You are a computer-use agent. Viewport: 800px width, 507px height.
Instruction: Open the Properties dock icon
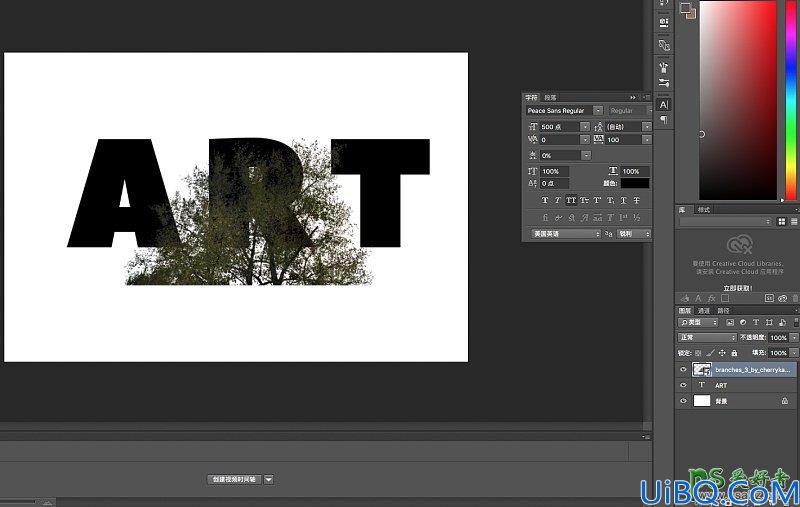tap(664, 22)
